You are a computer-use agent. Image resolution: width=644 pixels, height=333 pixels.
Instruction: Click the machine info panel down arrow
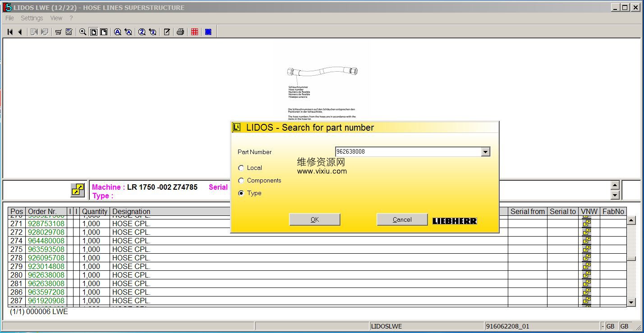615,195
